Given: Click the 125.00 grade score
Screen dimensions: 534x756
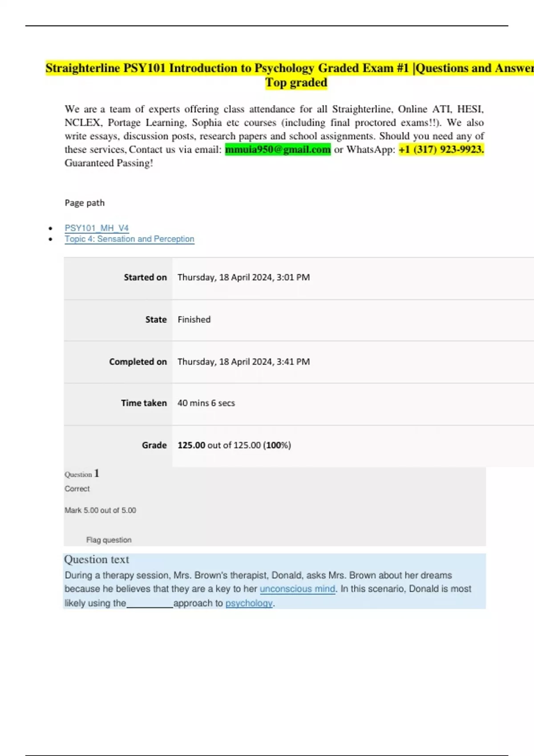Looking at the screenshot, I should point(191,445).
